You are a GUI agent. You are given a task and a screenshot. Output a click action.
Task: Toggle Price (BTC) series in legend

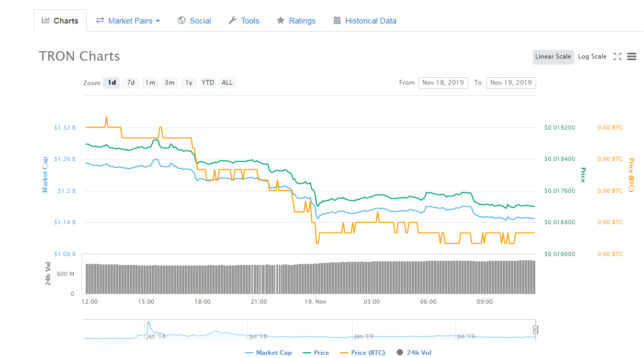click(363, 353)
